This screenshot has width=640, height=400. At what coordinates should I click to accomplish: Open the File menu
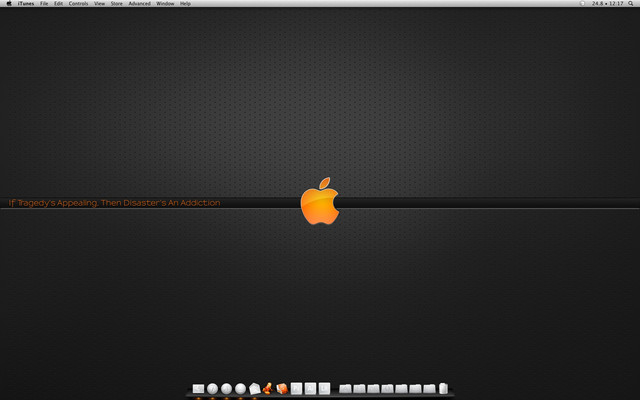pos(44,4)
